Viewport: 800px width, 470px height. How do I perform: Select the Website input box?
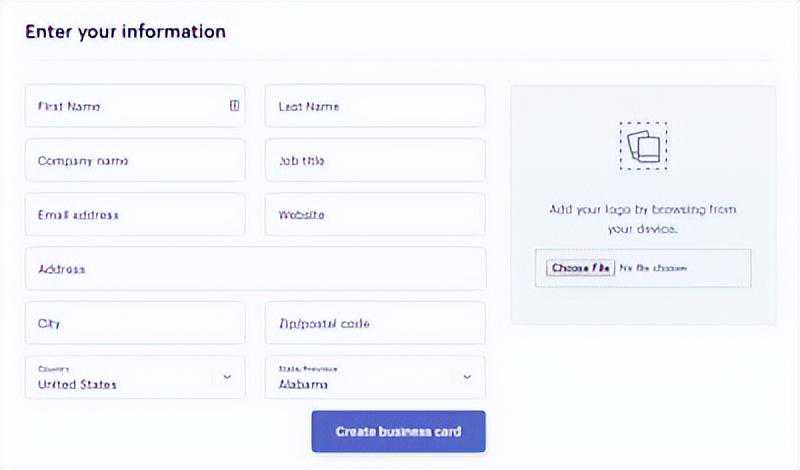[375, 215]
